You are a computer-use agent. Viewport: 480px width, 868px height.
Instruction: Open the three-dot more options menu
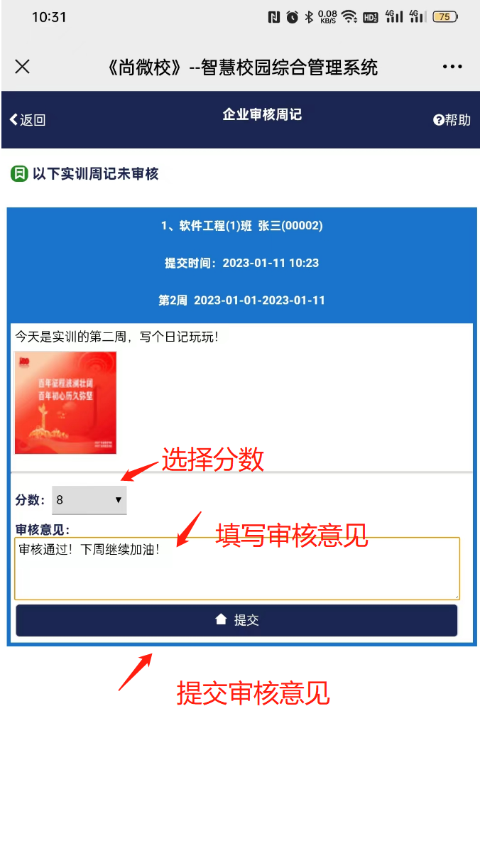(452, 67)
